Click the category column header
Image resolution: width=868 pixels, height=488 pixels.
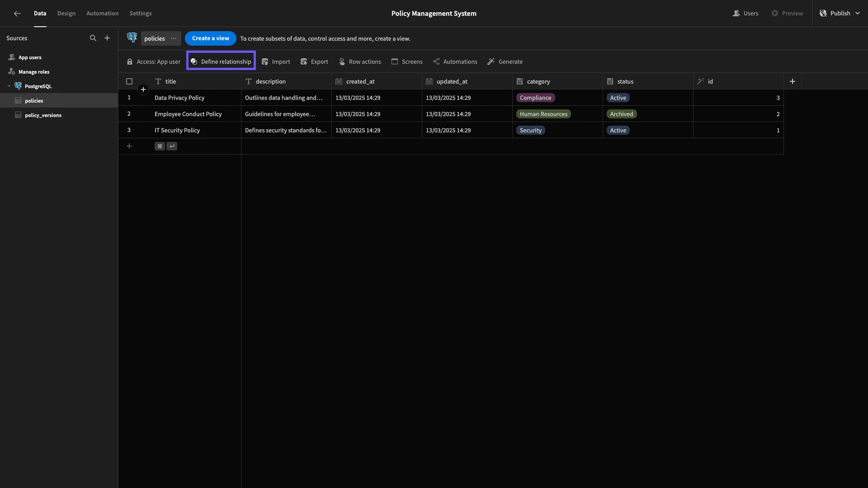pyautogui.click(x=557, y=81)
